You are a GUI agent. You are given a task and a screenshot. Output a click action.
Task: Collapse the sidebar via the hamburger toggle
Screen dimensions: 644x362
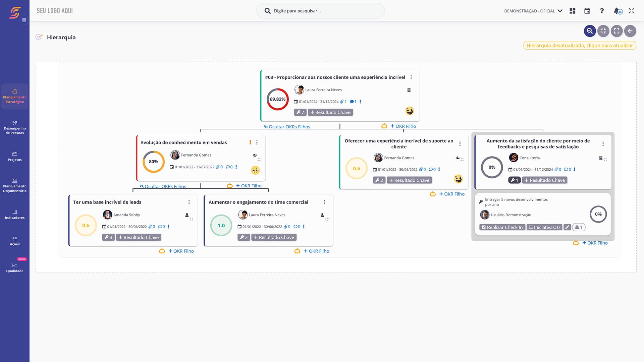click(24, 20)
